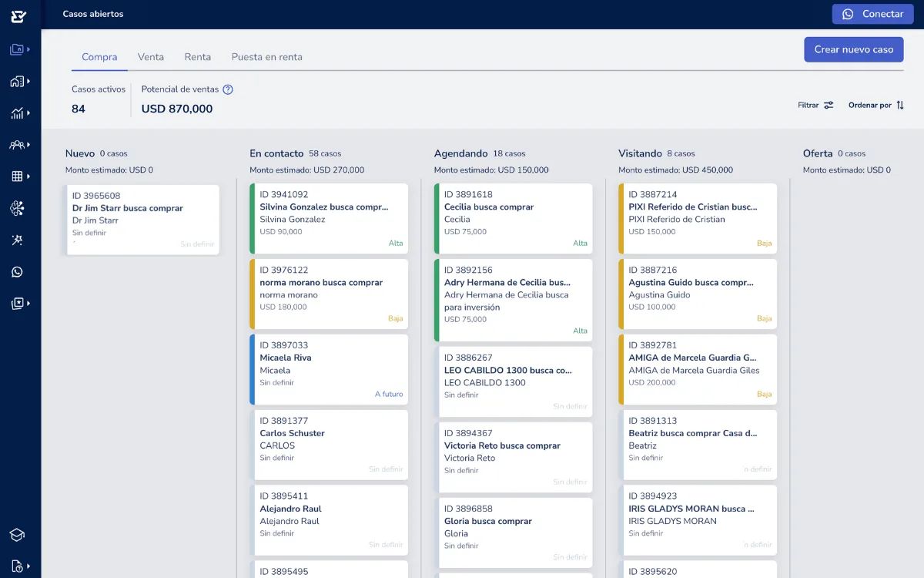
Task: Click the Casos activos count 84
Action: coord(79,109)
